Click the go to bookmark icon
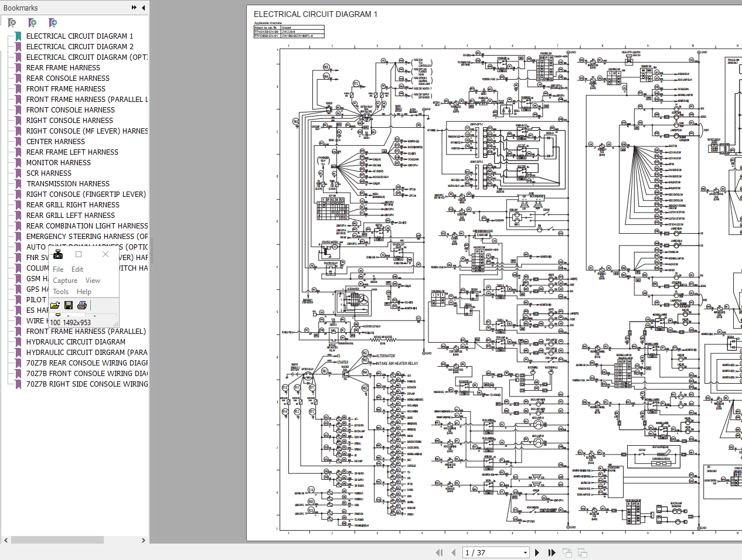The width and height of the screenshot is (742, 560). [53, 23]
